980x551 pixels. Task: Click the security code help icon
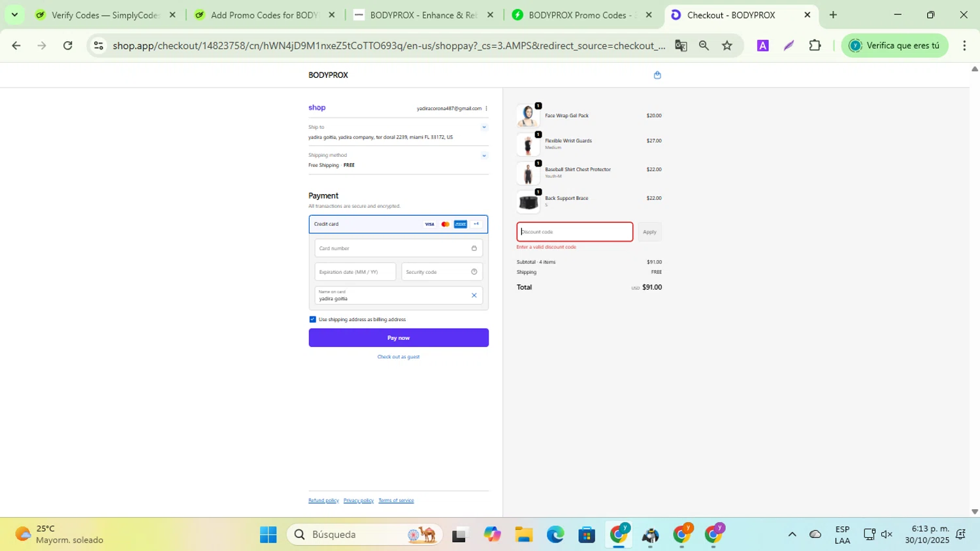474,272
